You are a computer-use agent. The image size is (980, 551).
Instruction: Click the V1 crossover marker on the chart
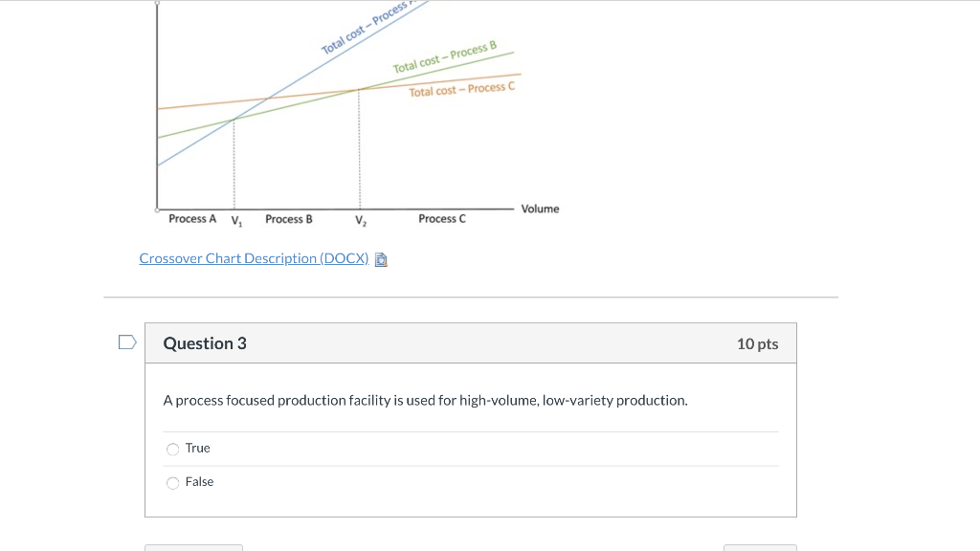click(235, 220)
